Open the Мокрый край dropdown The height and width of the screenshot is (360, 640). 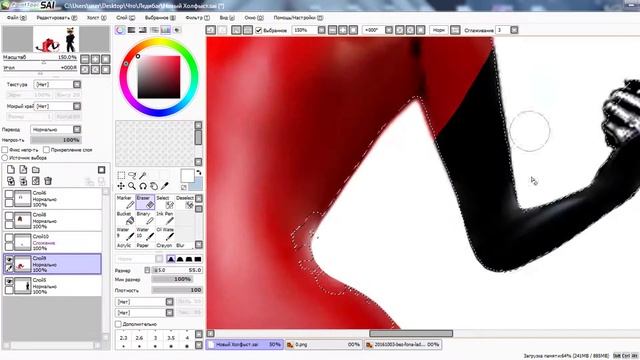(77, 106)
